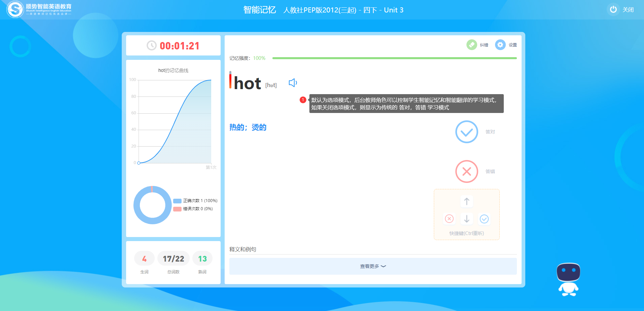Click the 100% memory strength value
Image resolution: width=644 pixels, height=311 pixels.
(x=259, y=58)
